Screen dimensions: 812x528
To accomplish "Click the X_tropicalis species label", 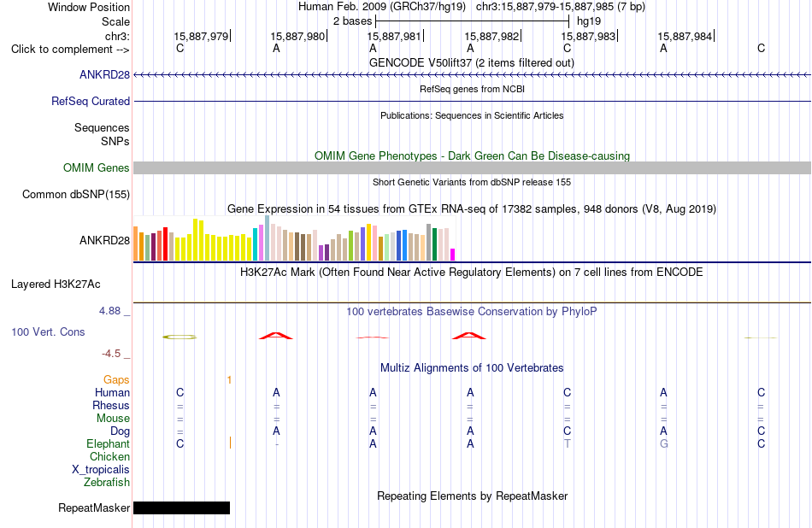I will click(x=101, y=470).
